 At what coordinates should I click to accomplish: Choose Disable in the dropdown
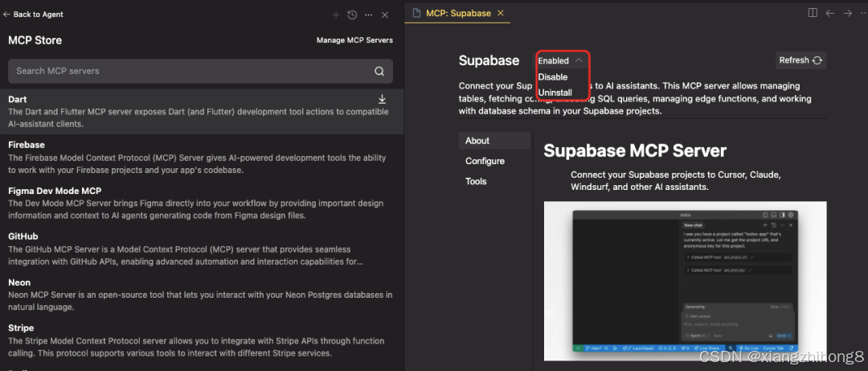[x=553, y=76]
